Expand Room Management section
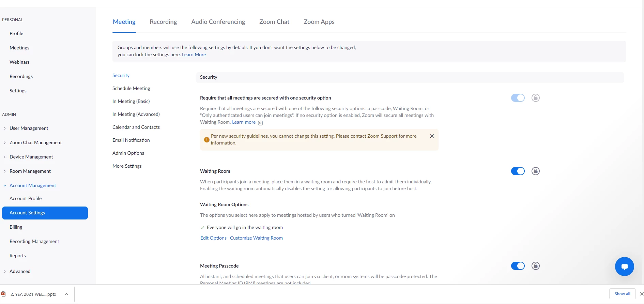Screen dimensions: 644x304 click(x=30, y=171)
